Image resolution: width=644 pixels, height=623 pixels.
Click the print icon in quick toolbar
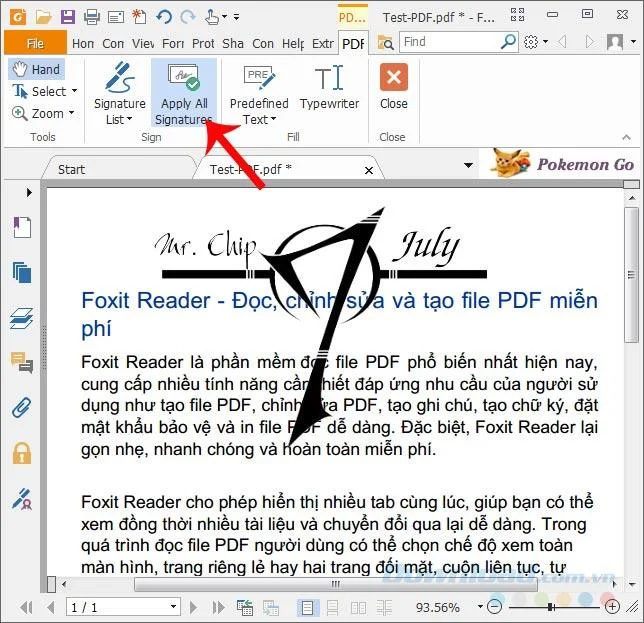click(92, 17)
